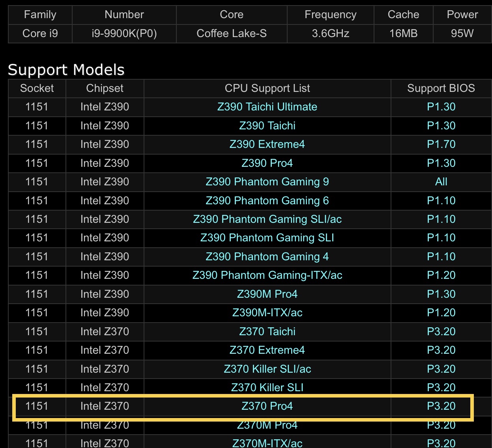Click the CPU Support List column header

click(267, 88)
